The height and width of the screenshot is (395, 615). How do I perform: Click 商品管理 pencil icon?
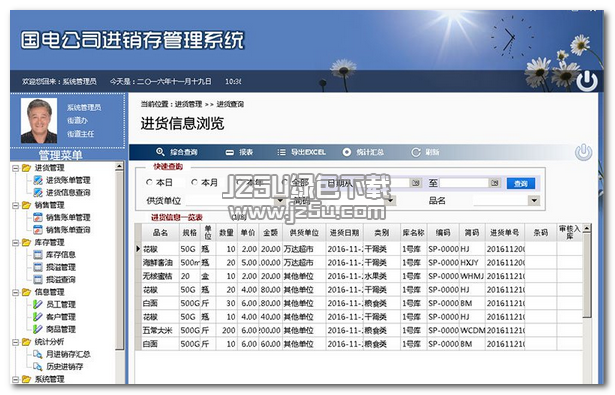[38, 329]
